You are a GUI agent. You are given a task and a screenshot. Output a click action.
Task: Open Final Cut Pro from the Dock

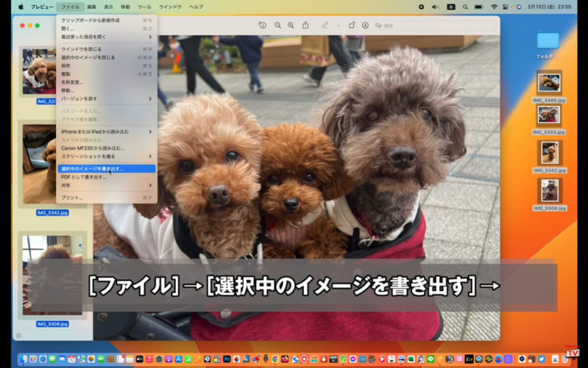coord(217,359)
